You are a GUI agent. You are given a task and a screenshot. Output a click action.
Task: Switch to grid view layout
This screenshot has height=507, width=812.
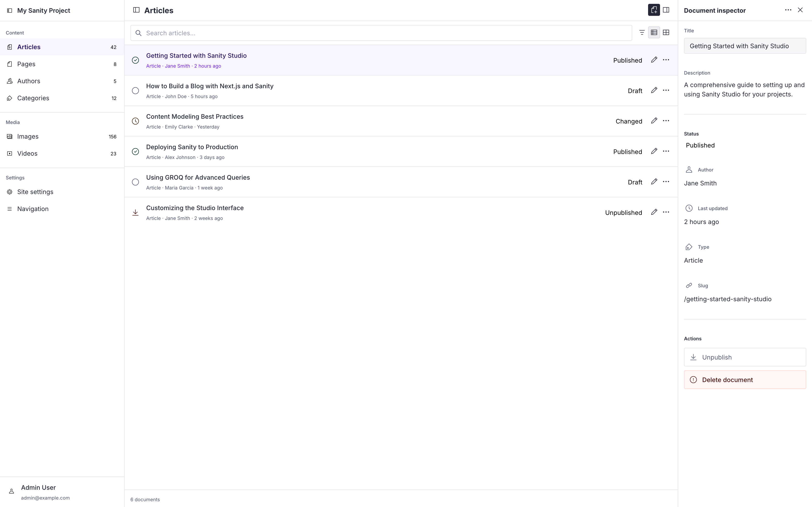click(666, 33)
